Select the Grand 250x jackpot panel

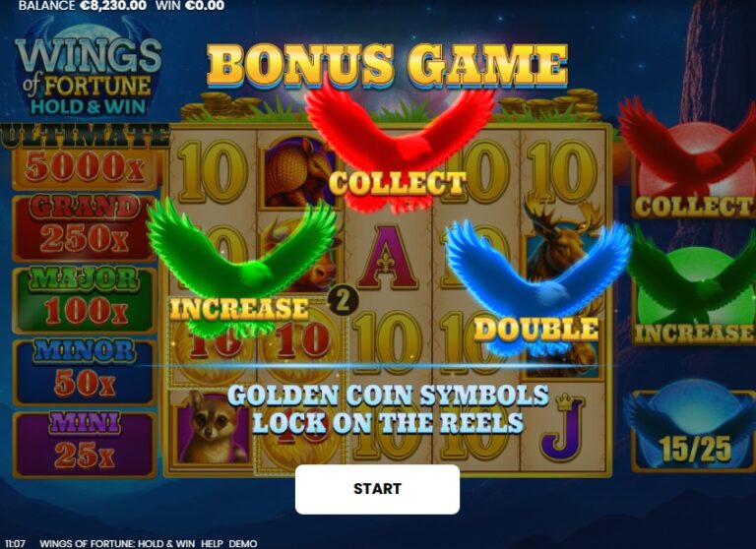pyautogui.click(x=85, y=226)
